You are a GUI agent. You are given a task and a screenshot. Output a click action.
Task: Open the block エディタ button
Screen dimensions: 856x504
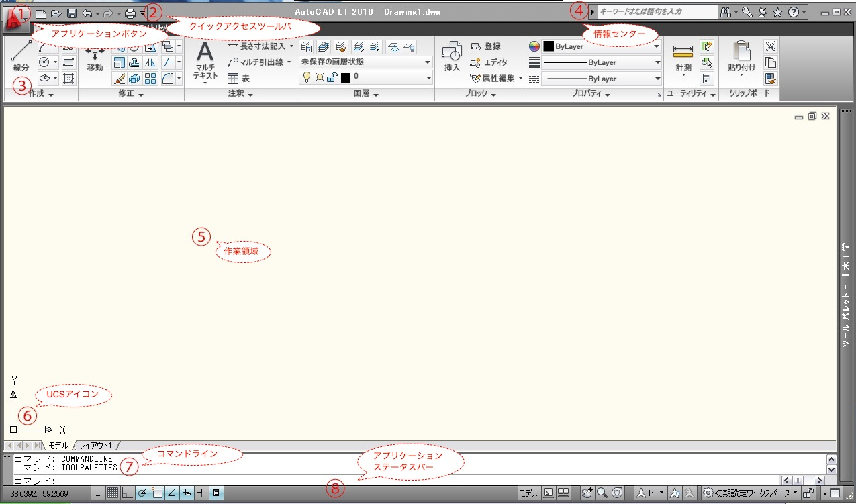tap(488, 62)
